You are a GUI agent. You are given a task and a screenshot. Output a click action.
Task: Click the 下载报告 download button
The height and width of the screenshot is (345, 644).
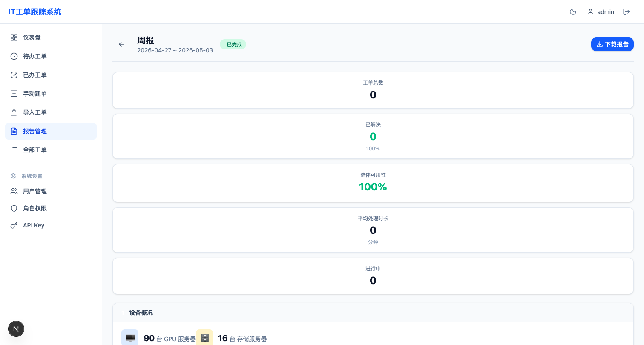[612, 44]
